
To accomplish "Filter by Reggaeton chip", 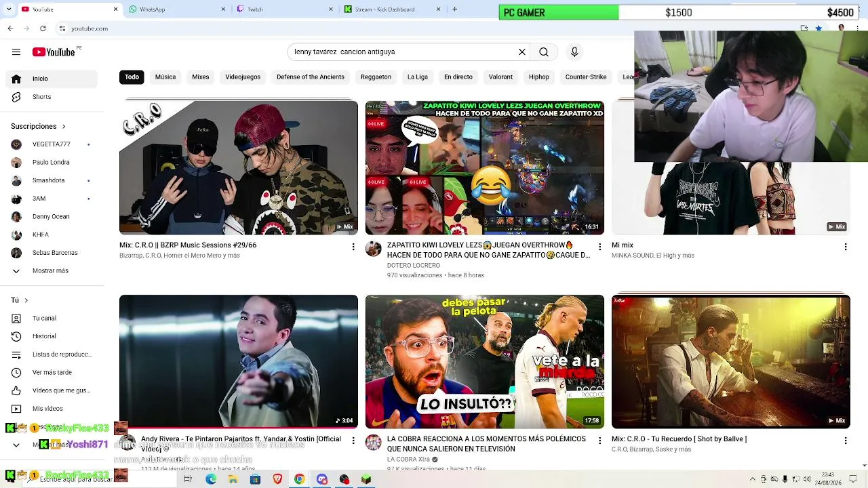I will coord(376,77).
